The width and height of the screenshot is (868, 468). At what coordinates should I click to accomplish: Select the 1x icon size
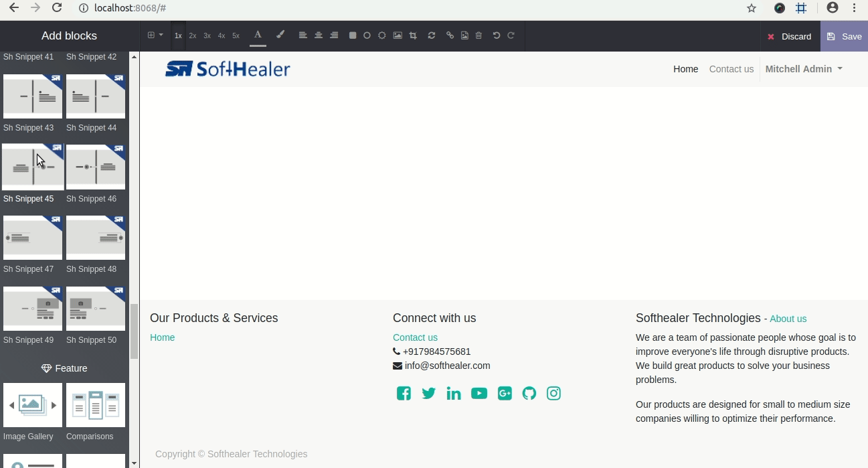pyautogui.click(x=178, y=36)
